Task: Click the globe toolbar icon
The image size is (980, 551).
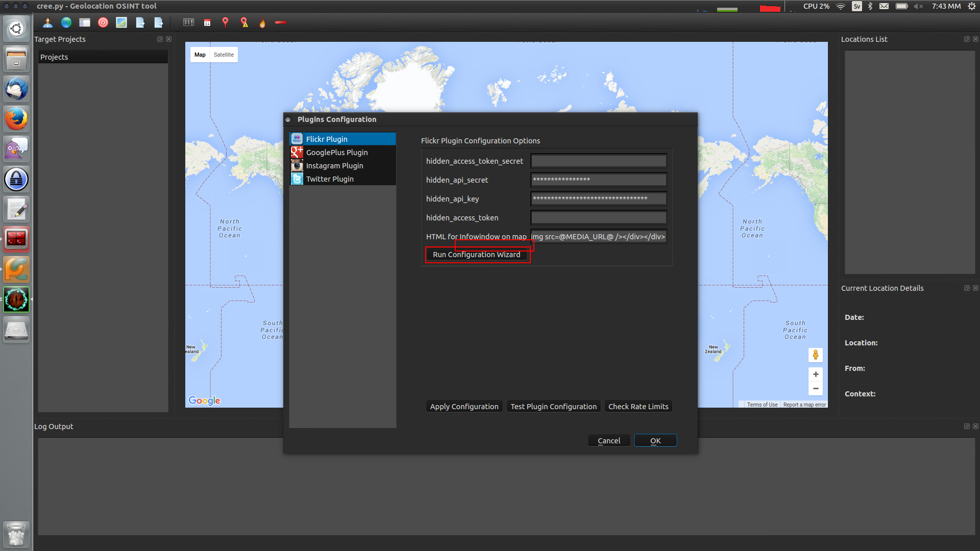Action: pos(66,22)
